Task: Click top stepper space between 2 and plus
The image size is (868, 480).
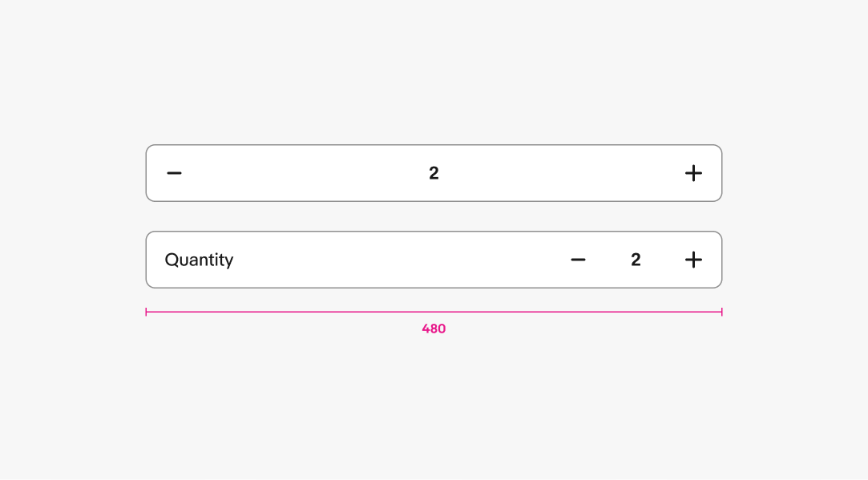Action: (561, 173)
